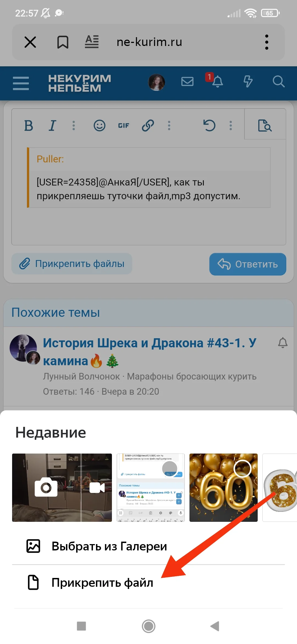Insert a GIF from editor toolbar
Viewport: 297px width, 644px height.
tap(123, 126)
